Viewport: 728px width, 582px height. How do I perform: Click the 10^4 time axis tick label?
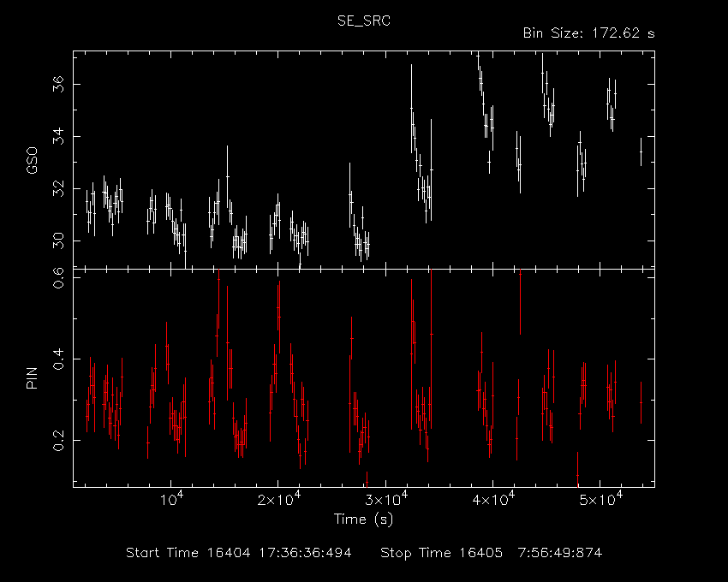pos(171,499)
